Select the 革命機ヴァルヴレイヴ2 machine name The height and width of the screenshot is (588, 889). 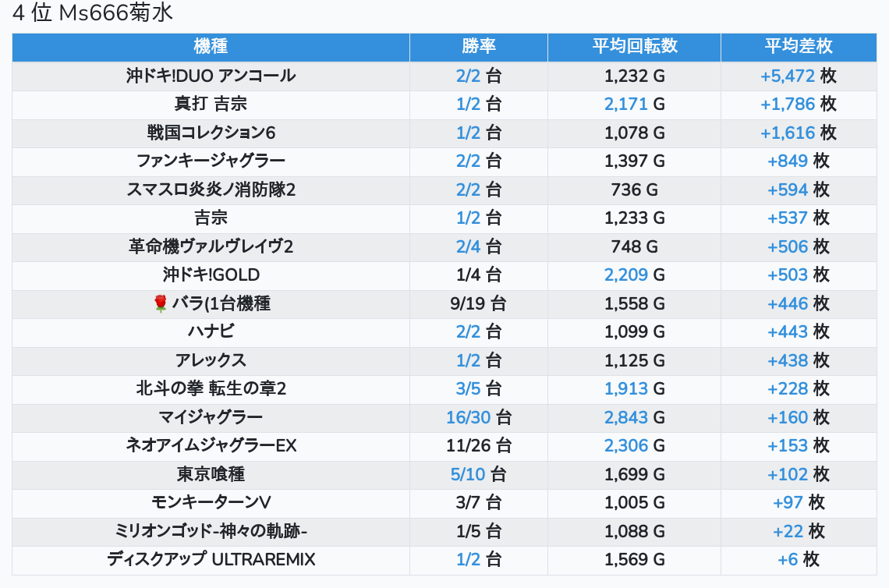211,246
